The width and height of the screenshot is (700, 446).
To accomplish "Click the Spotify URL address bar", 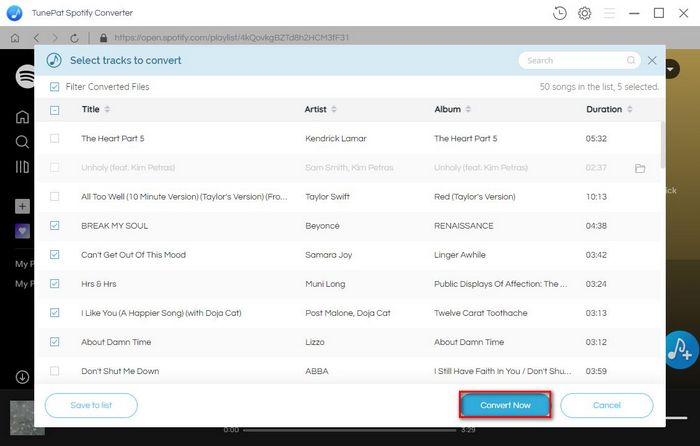I will coord(231,38).
